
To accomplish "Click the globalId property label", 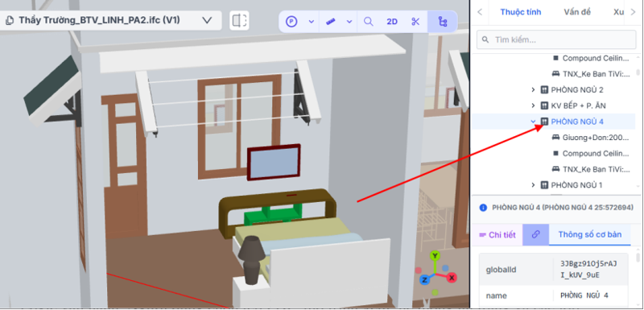I will (x=501, y=270).
